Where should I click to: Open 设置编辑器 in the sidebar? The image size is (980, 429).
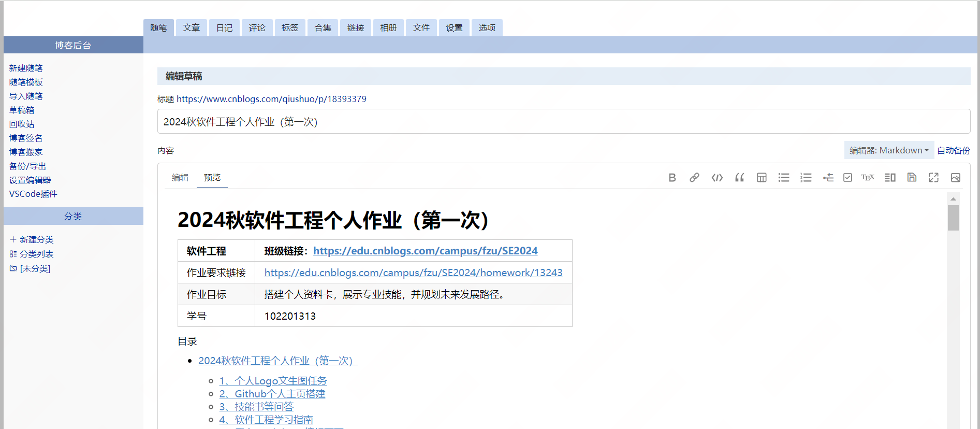point(30,180)
